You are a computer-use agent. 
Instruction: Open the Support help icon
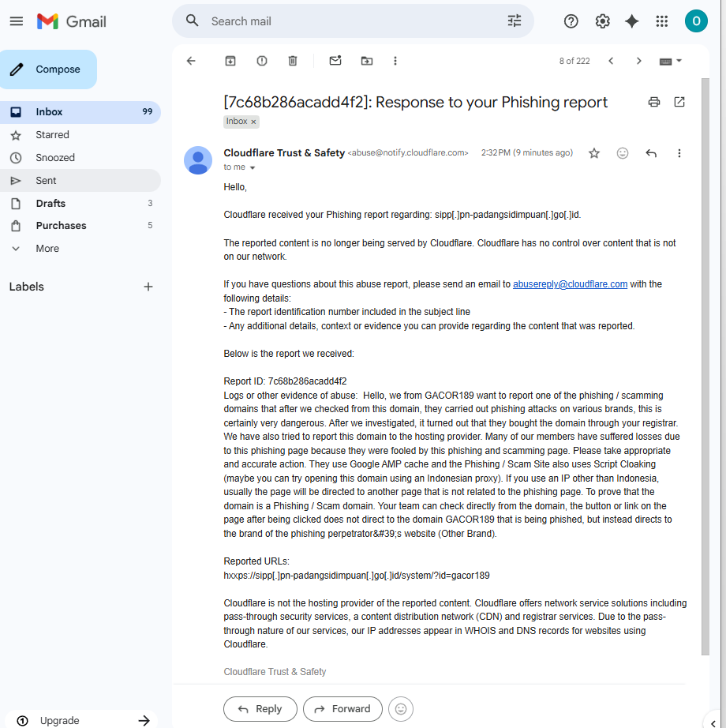click(x=571, y=21)
